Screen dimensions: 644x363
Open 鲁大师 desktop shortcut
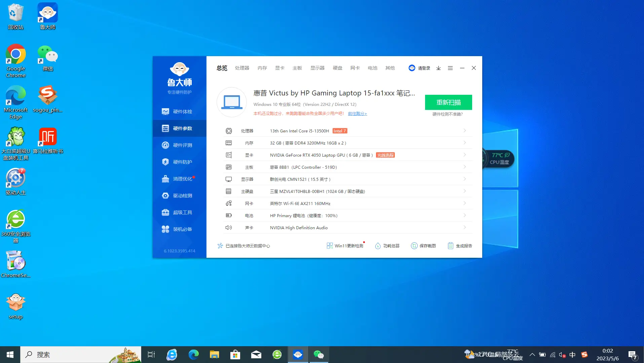(47, 16)
